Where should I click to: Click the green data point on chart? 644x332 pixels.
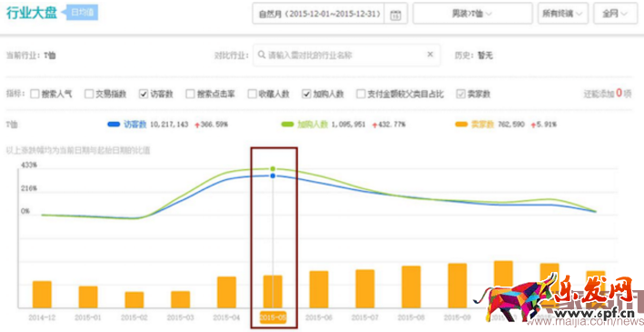pyautogui.click(x=272, y=168)
